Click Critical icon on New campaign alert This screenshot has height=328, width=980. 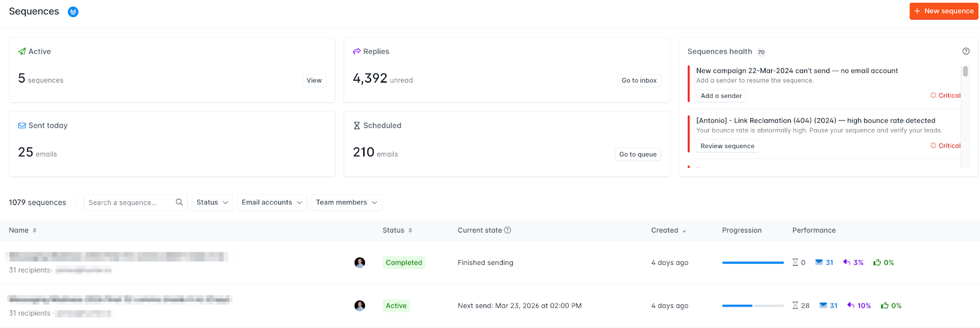click(933, 95)
